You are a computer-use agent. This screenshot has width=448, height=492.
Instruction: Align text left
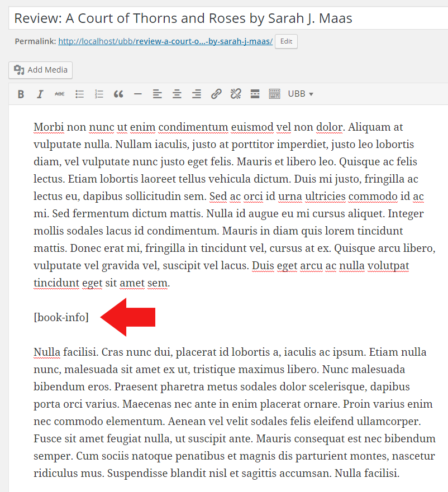(x=158, y=94)
